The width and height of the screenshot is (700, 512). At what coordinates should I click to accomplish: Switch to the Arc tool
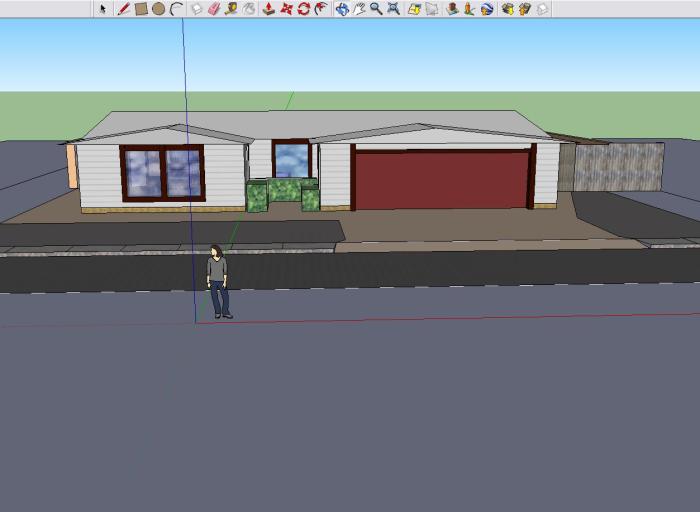coord(176,9)
